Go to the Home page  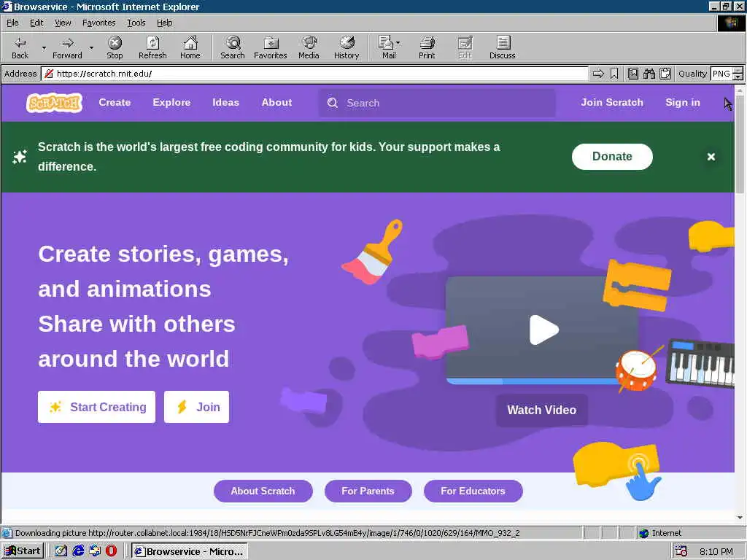[190, 47]
